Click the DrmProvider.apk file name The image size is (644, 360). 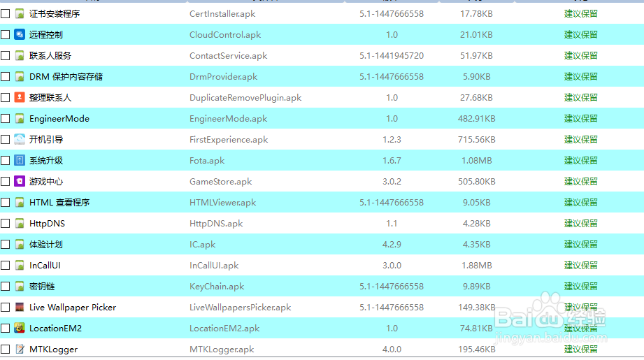pyautogui.click(x=224, y=77)
